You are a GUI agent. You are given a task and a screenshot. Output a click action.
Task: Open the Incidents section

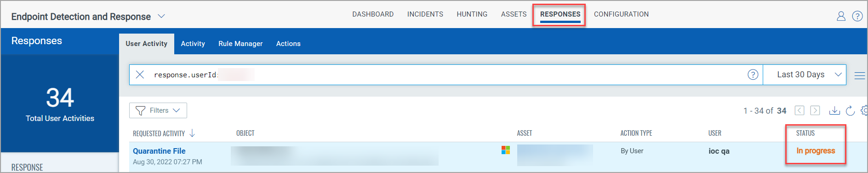425,14
